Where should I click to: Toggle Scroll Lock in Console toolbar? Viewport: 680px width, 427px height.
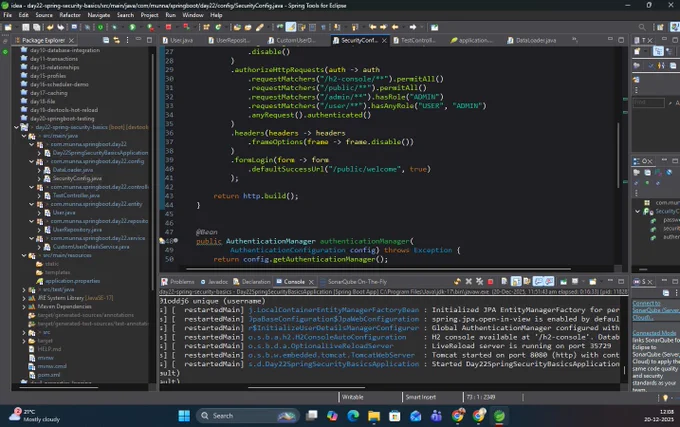tap(516, 282)
